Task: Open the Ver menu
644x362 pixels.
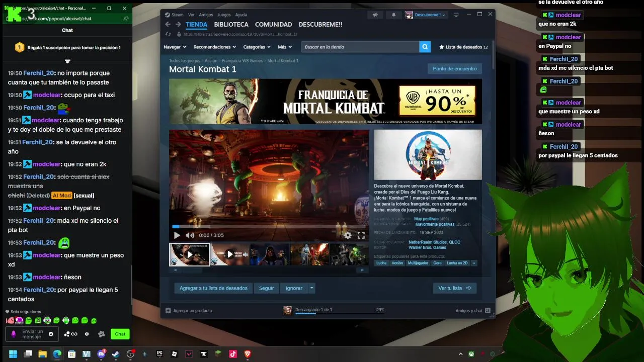Action: point(191,15)
